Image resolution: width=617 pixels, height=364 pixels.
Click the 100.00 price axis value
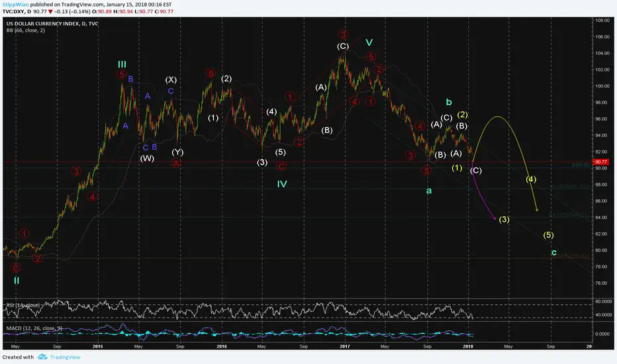pyautogui.click(x=602, y=86)
